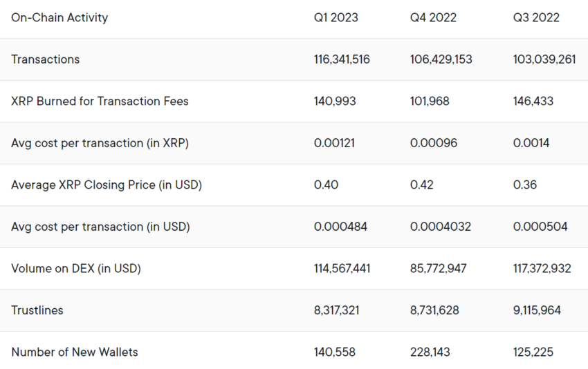
Task: Click the Trustlines row label
Action: coord(37,310)
